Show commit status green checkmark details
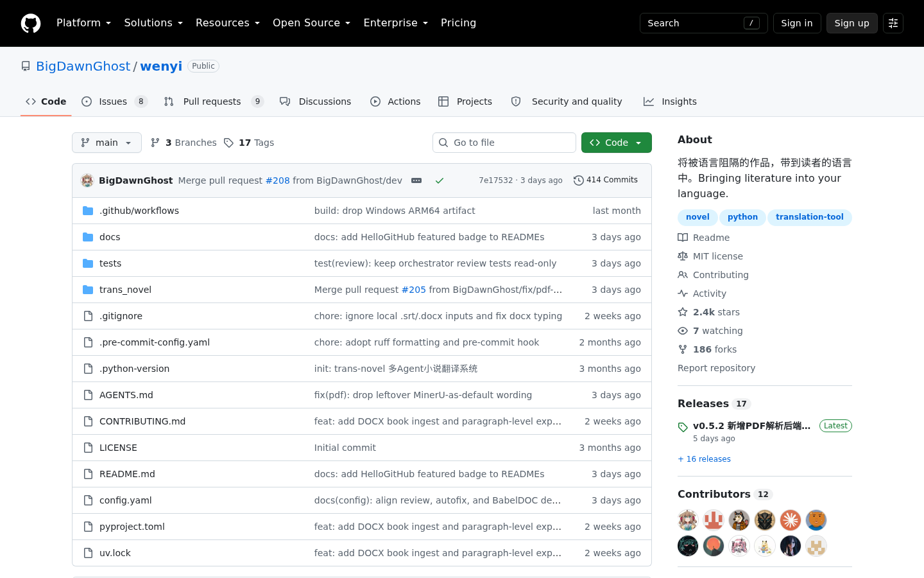Viewport: 924px width, 578px height. [440, 180]
